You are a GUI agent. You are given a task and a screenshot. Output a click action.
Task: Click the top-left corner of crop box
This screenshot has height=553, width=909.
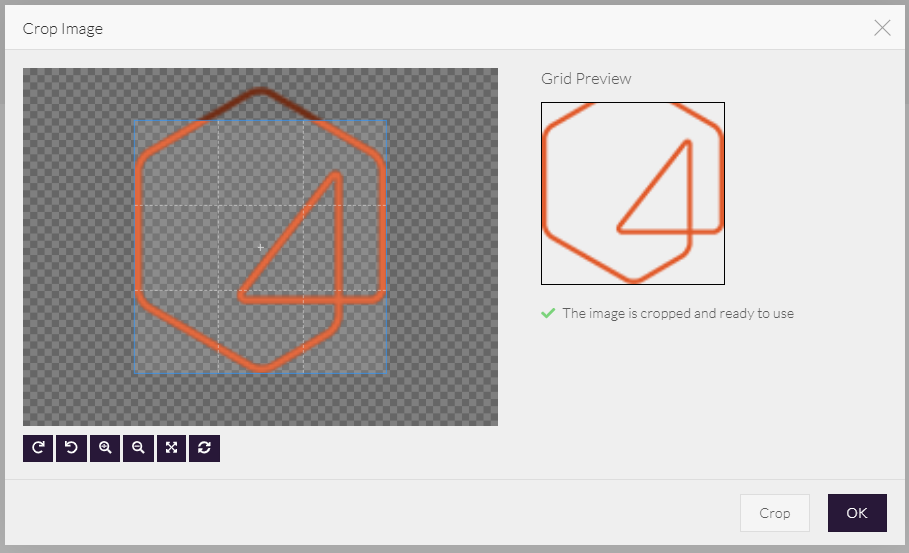pyautogui.click(x=134, y=121)
